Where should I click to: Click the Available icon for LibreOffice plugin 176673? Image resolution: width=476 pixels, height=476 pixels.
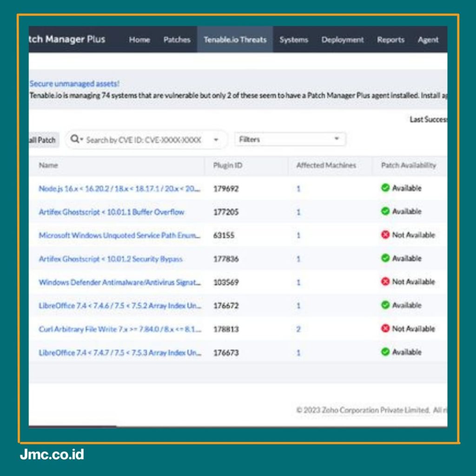click(385, 352)
